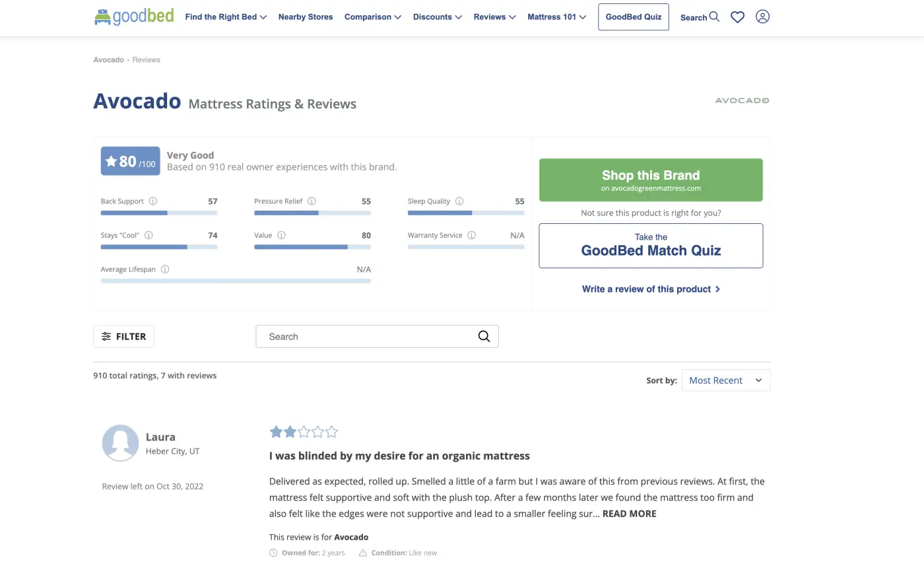This screenshot has height=566, width=924.
Task: Click the "Mattress Ratings & Reviews" heading
Action: point(273,104)
